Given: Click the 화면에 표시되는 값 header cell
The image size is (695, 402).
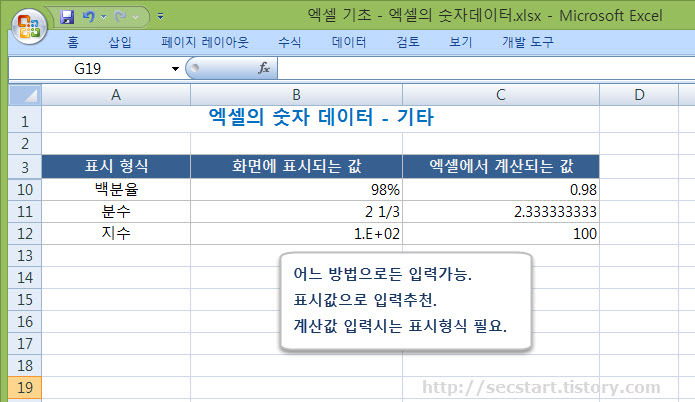Looking at the screenshot, I should pos(297,167).
